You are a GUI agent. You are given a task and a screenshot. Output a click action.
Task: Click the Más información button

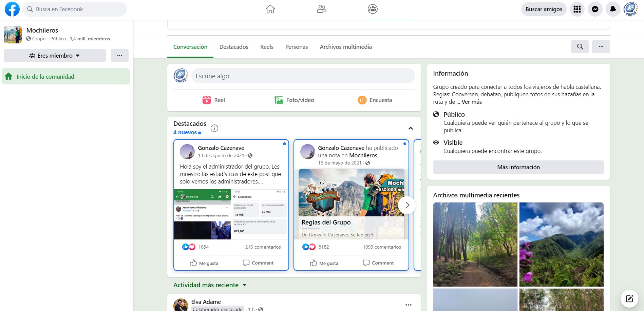pyautogui.click(x=518, y=167)
